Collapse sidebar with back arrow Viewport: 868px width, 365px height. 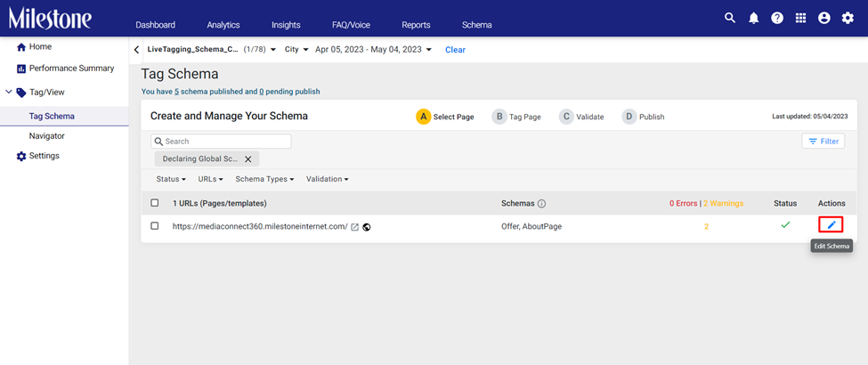[x=136, y=50]
